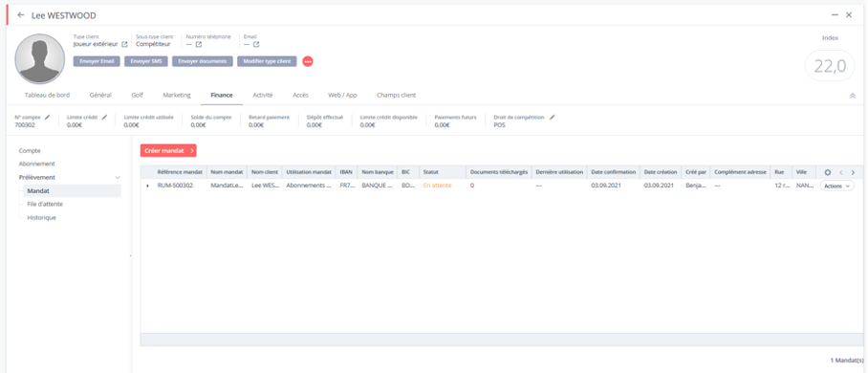Screen dimensions: 868x373
Task: Click the Index value 22,0 circle
Action: (x=830, y=67)
